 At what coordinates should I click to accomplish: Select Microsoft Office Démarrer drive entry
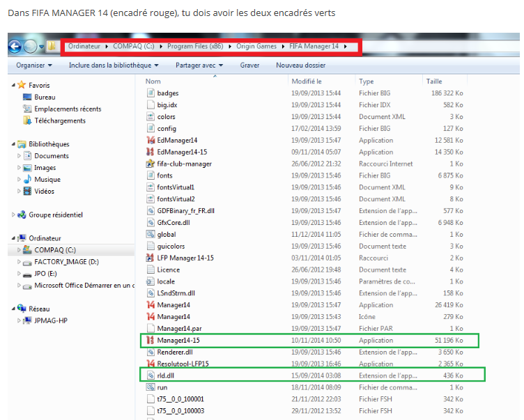[84, 286]
